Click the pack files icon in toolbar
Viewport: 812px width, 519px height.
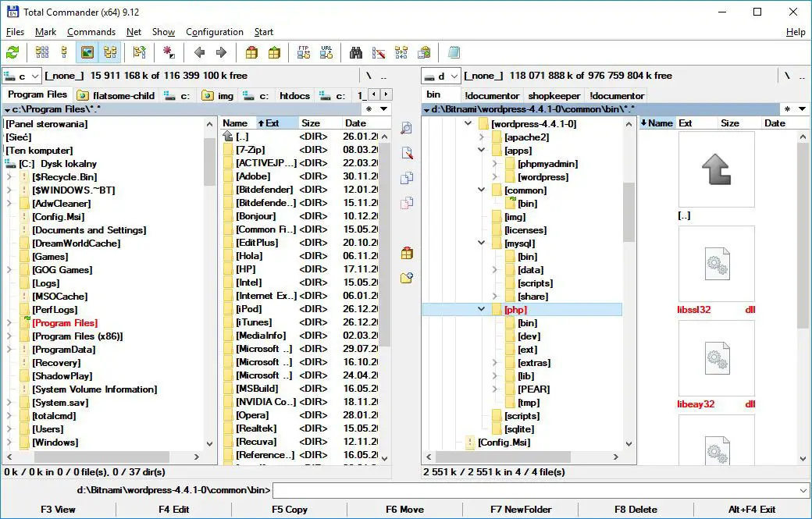pyautogui.click(x=251, y=52)
